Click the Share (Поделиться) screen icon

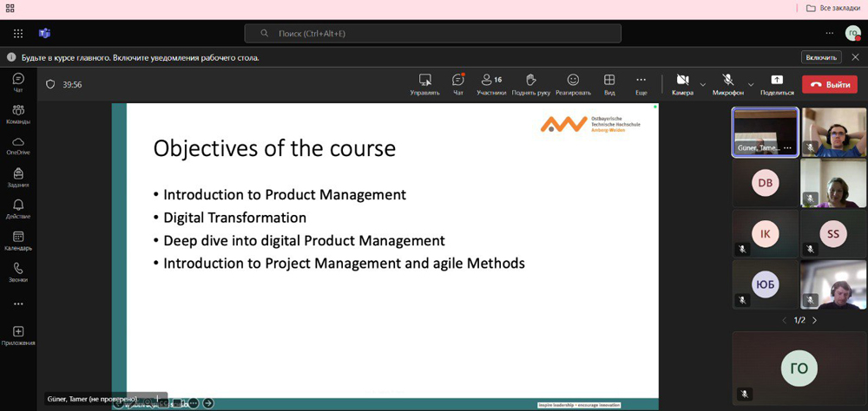(777, 83)
